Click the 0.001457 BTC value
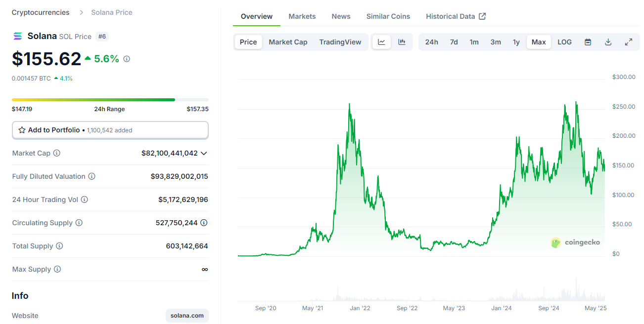Viewport: 644px width, 324px height. pos(31,78)
